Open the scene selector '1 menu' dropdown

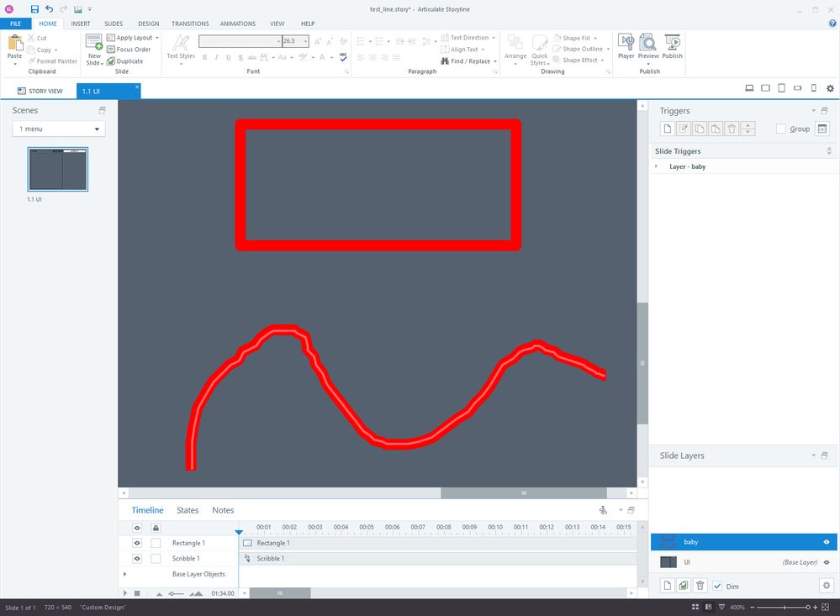point(59,129)
